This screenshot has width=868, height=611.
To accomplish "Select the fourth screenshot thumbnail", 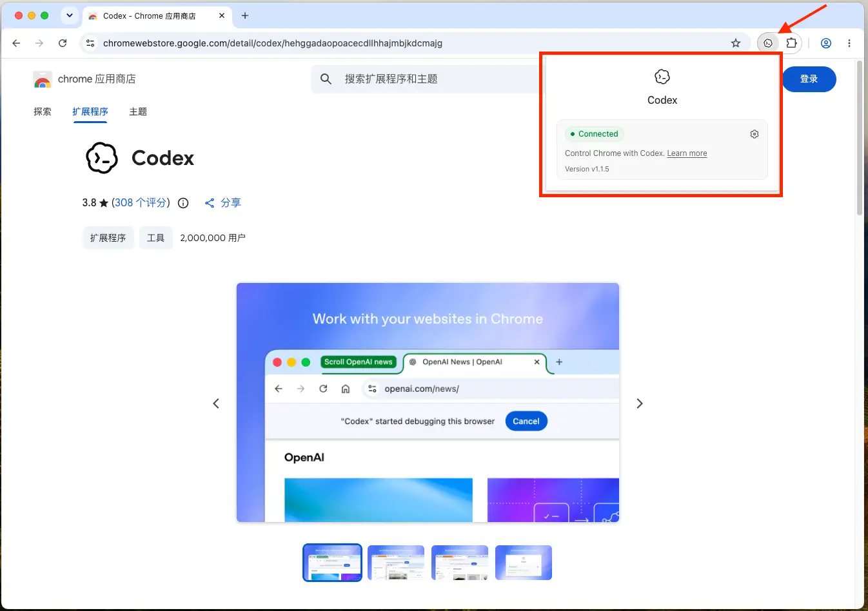I will [x=524, y=563].
